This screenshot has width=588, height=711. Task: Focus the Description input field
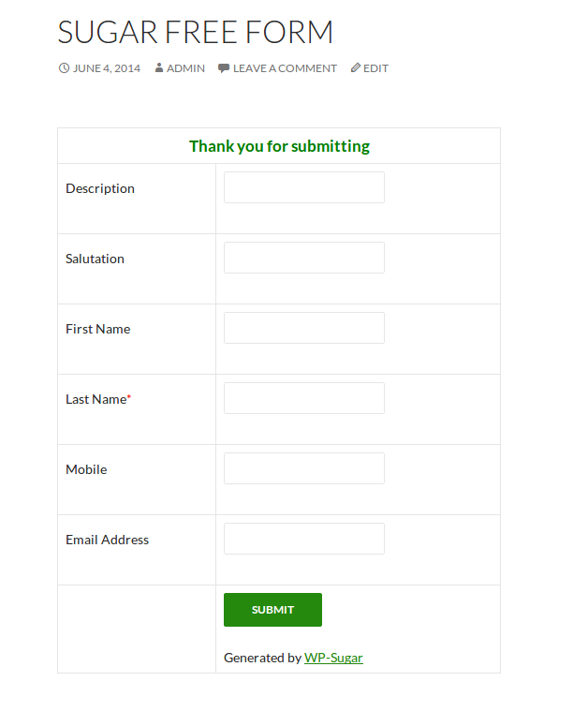(x=304, y=187)
